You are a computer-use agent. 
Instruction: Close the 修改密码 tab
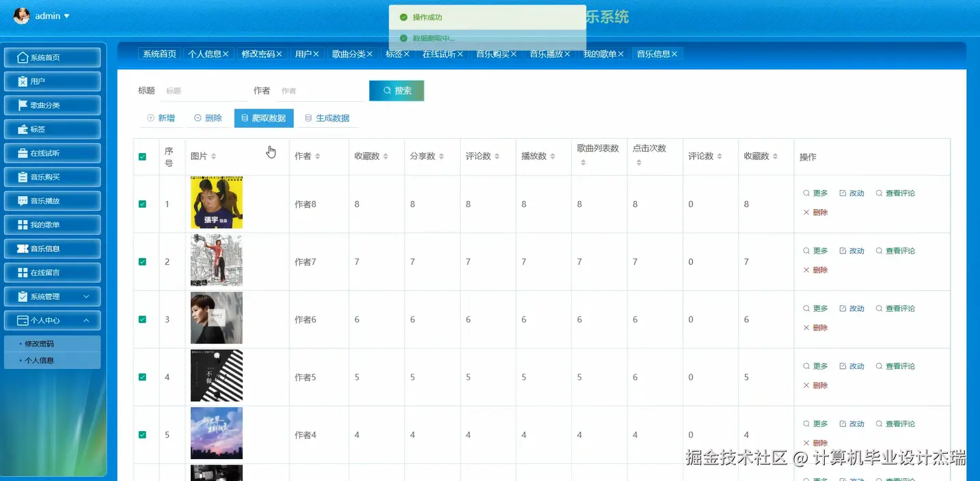(279, 54)
